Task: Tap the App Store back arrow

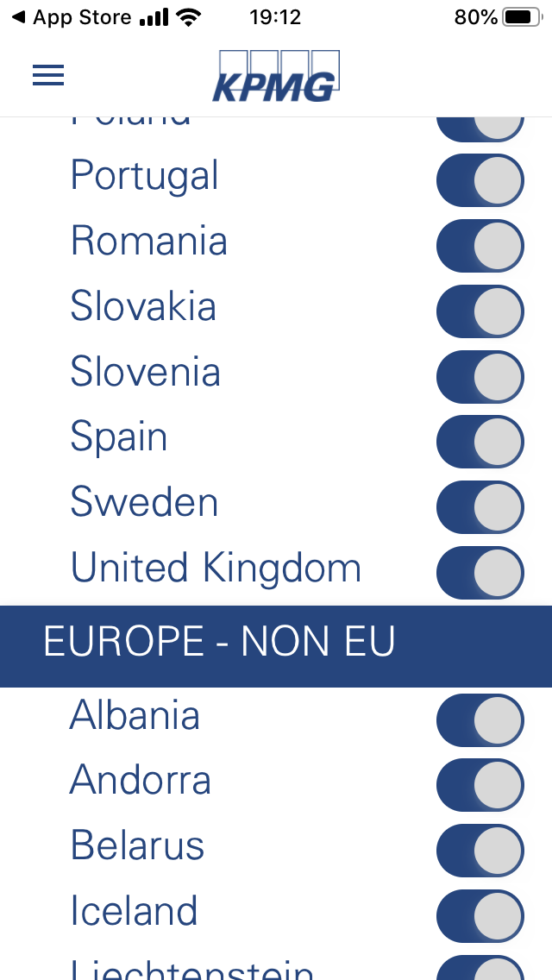Action: [17, 17]
